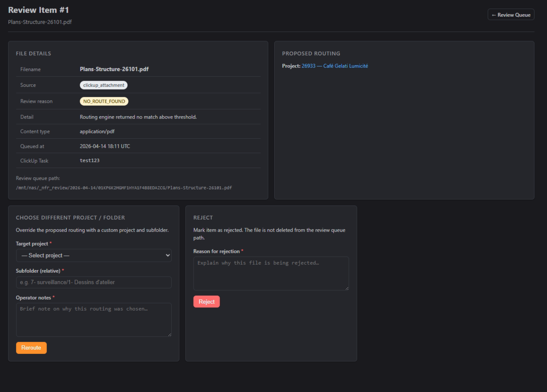Focus the Operator notes text area
This screenshot has width=547, height=392.
pyautogui.click(x=94, y=320)
